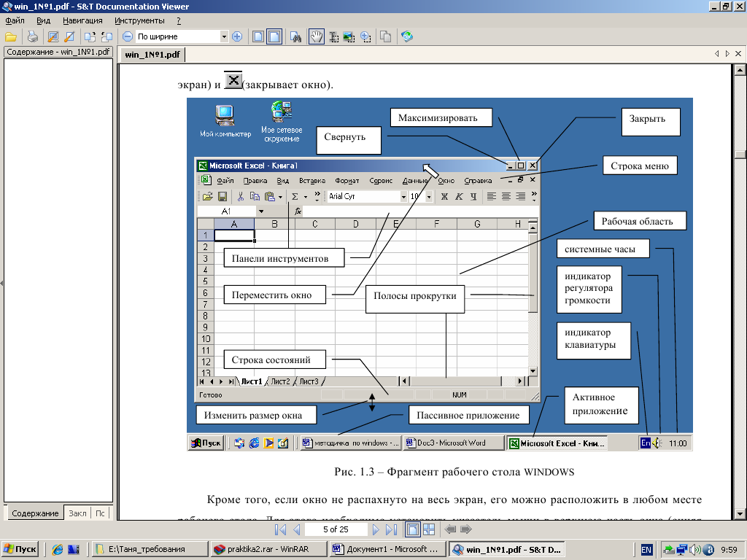Go to the previous page
The height and width of the screenshot is (560, 747).
(297, 529)
